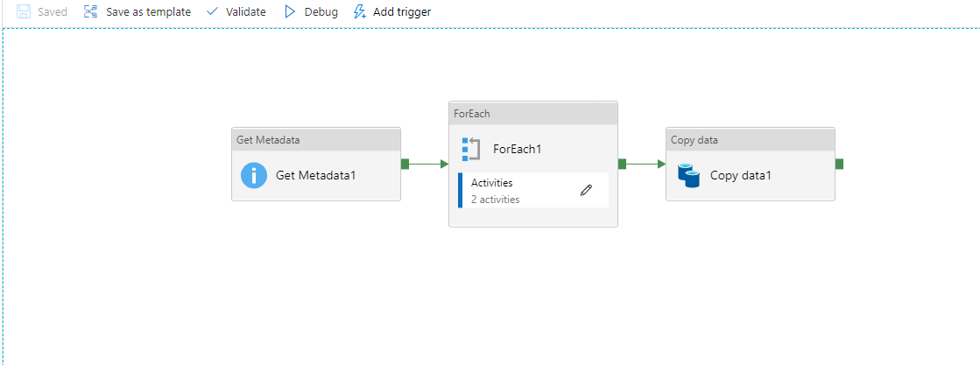This screenshot has width=980, height=365.
Task: Click arrow linking ForEach1 to Copy data1
Action: 645,164
